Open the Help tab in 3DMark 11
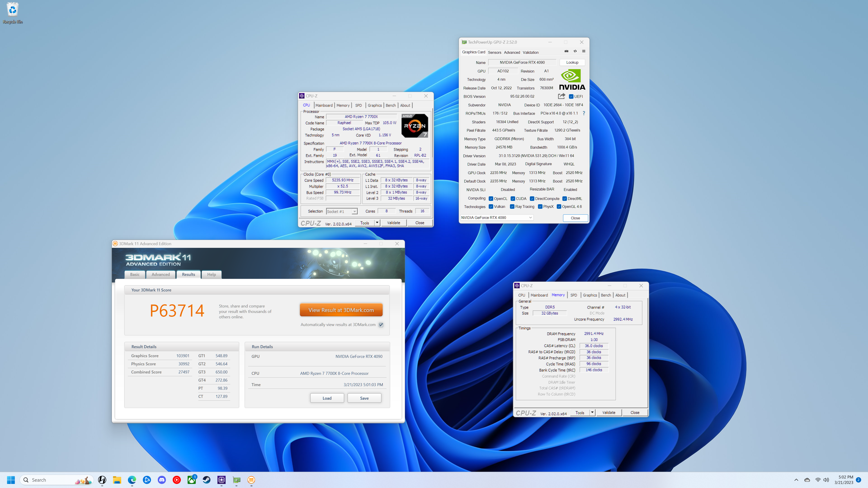 click(x=211, y=274)
